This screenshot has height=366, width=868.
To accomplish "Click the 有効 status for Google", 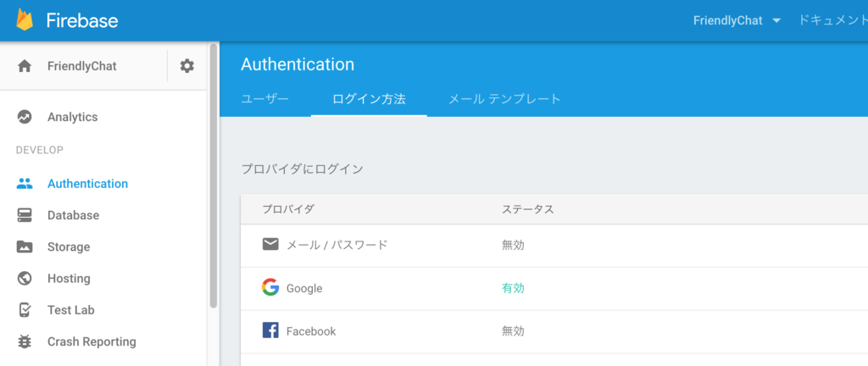I will pos(513,288).
